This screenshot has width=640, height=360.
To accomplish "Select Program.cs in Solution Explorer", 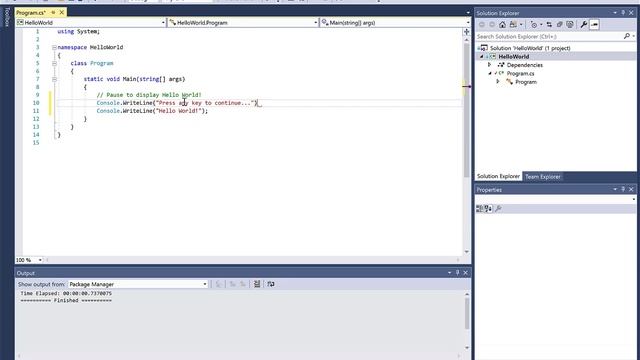I will tap(520, 73).
